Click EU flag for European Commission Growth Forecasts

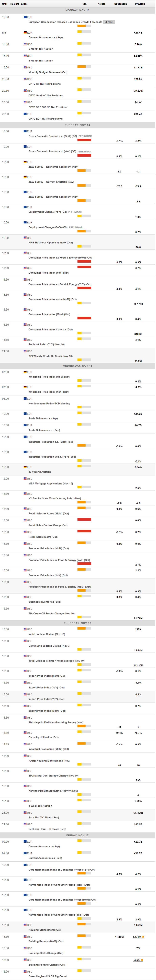point(25,17)
